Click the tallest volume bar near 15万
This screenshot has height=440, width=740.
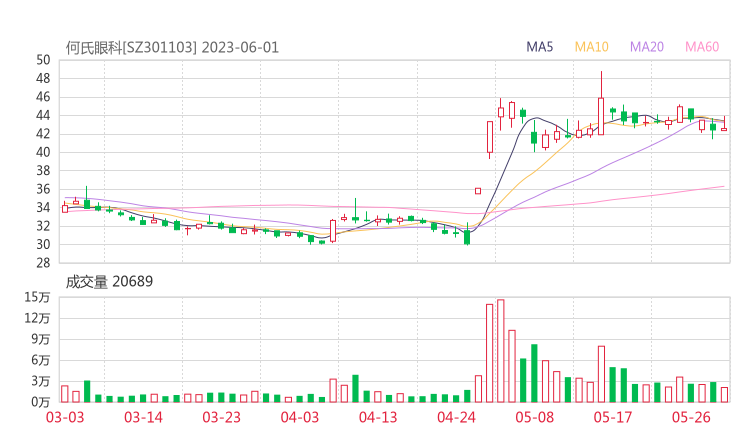tap(501, 351)
